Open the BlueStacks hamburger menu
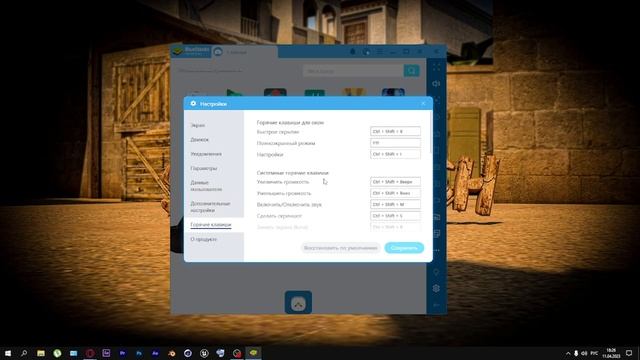640x360 pixels. (x=380, y=52)
